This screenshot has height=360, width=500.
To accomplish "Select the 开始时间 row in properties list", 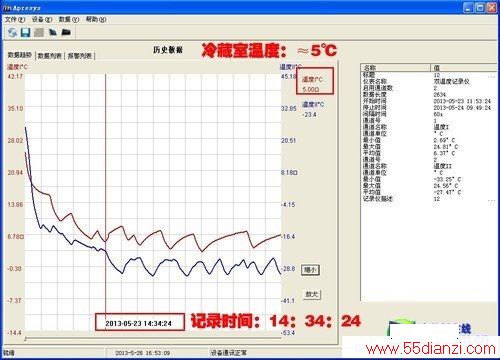I will (429, 101).
